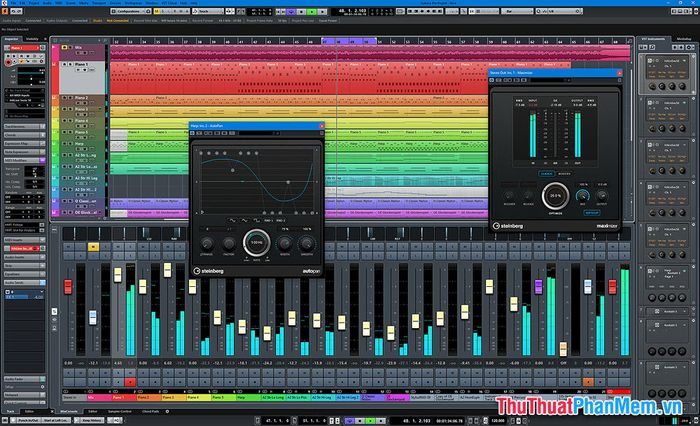The width and height of the screenshot is (700, 426).
Task: Click the Factor knob in AutoPan
Action: tap(229, 244)
